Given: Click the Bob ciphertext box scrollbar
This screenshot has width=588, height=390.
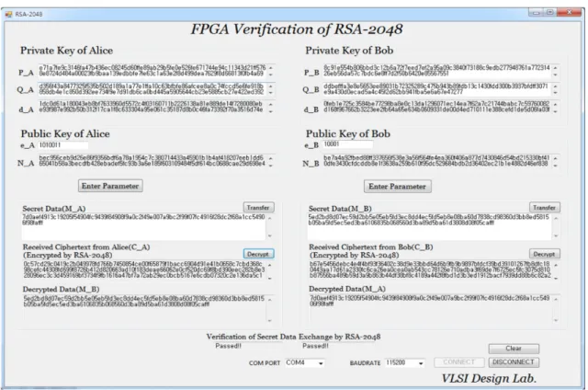Looking at the screenshot, I should pyautogui.click(x=556, y=270).
